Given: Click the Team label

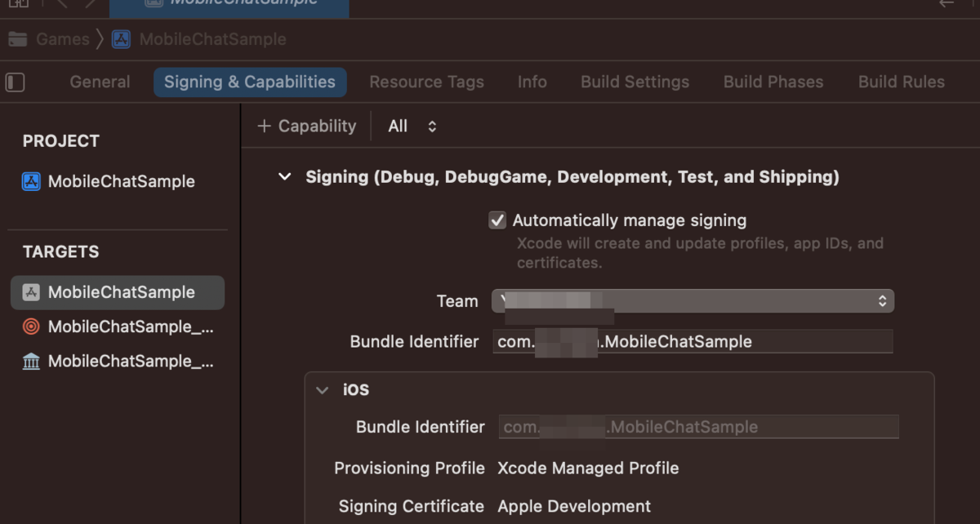Looking at the screenshot, I should pyautogui.click(x=457, y=301).
